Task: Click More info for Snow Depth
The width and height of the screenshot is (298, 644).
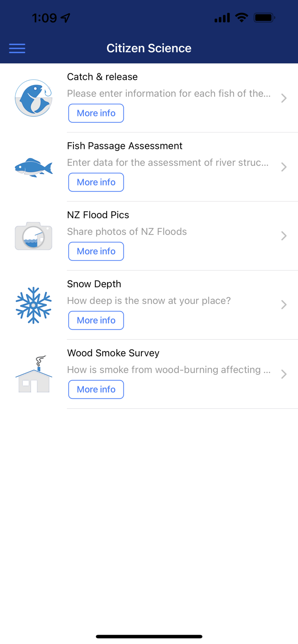Action: [x=96, y=320]
